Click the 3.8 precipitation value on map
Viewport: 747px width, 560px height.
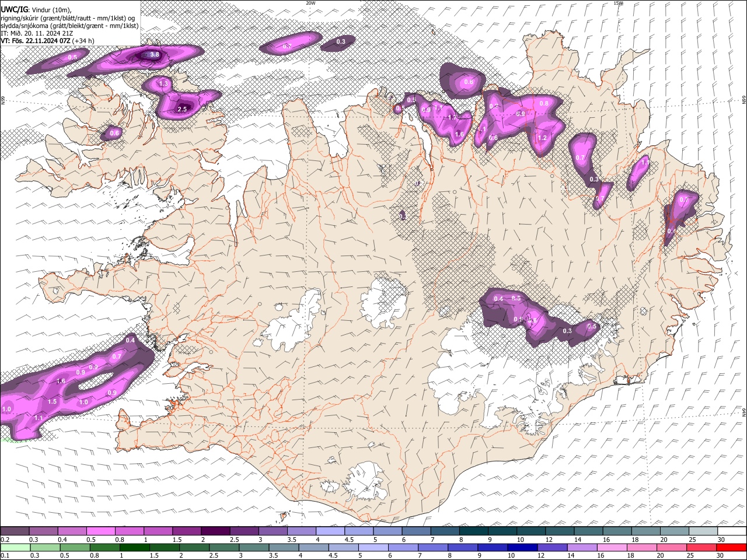click(x=155, y=55)
